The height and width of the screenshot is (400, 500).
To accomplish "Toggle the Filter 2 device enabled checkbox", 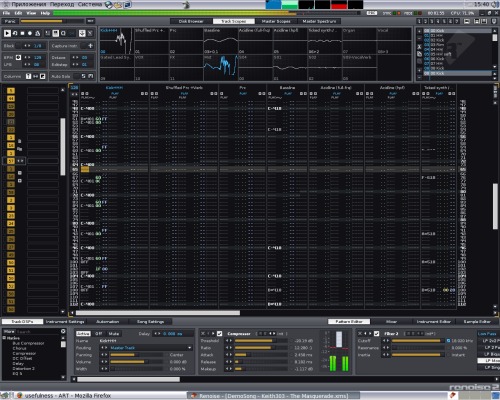I will coord(376,333).
